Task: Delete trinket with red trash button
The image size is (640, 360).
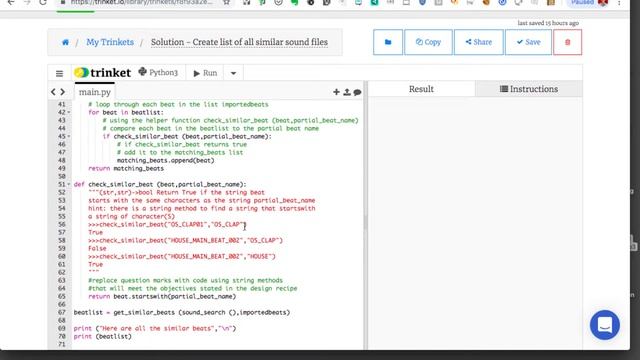Action: click(567, 42)
